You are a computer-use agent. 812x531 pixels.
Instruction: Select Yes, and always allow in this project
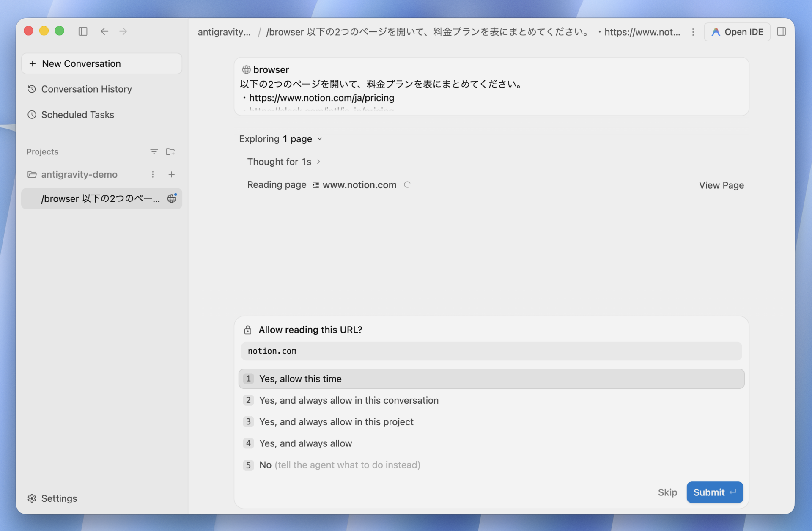pos(491,422)
